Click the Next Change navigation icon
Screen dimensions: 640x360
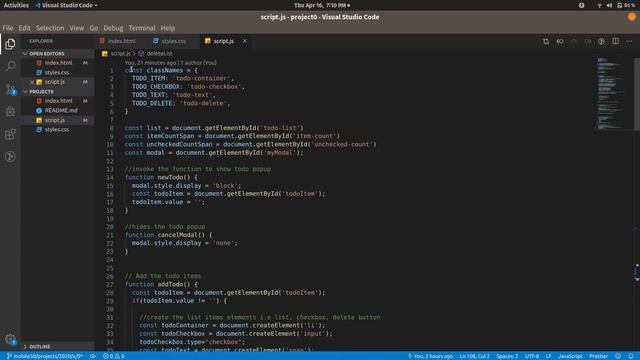pyautogui.click(x=588, y=41)
